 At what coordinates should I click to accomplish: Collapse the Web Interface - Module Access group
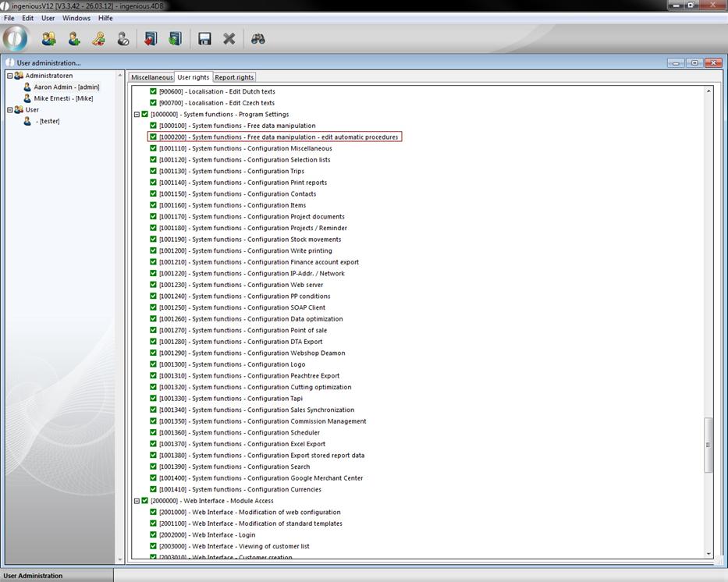137,501
